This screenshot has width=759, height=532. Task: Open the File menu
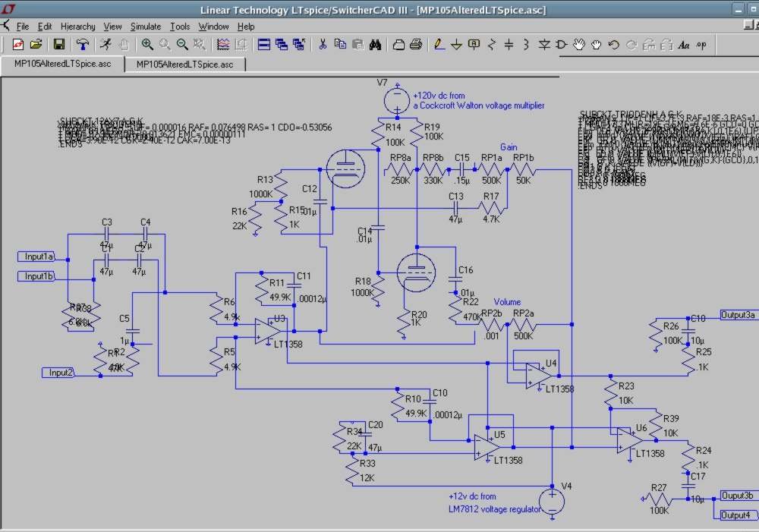(23, 26)
